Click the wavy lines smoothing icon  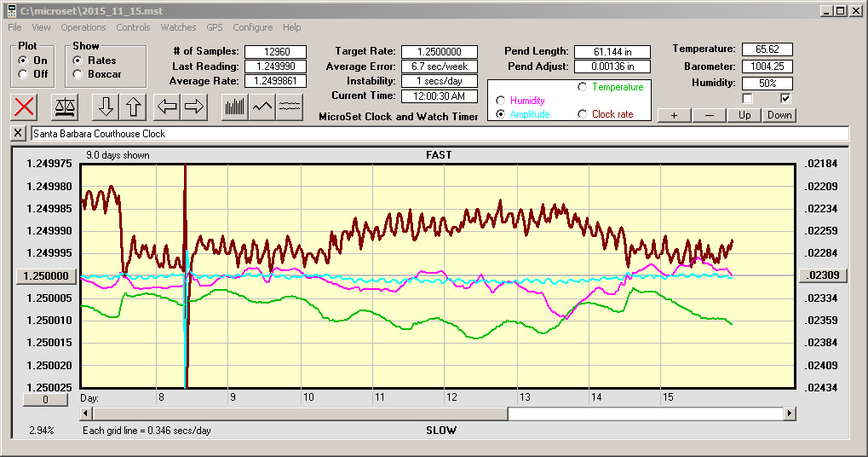tap(289, 107)
